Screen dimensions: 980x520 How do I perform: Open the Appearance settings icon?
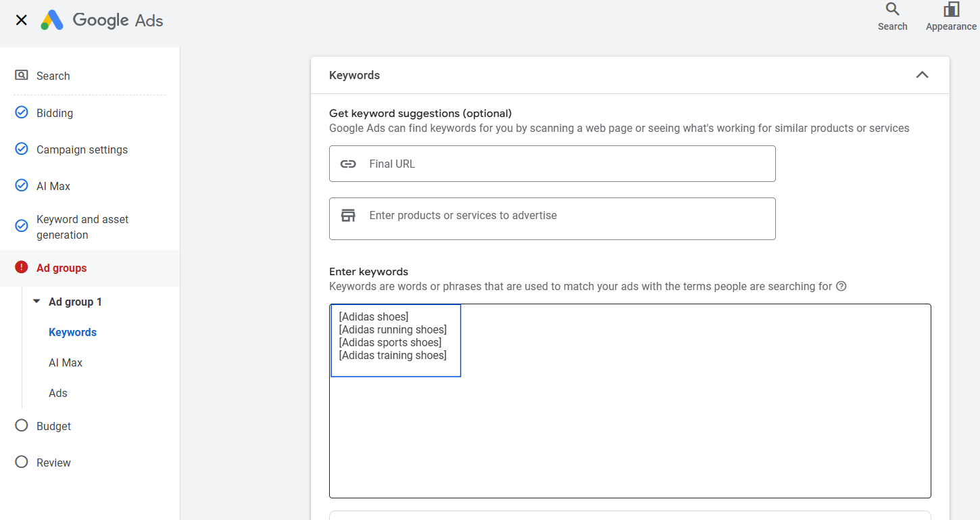click(951, 9)
